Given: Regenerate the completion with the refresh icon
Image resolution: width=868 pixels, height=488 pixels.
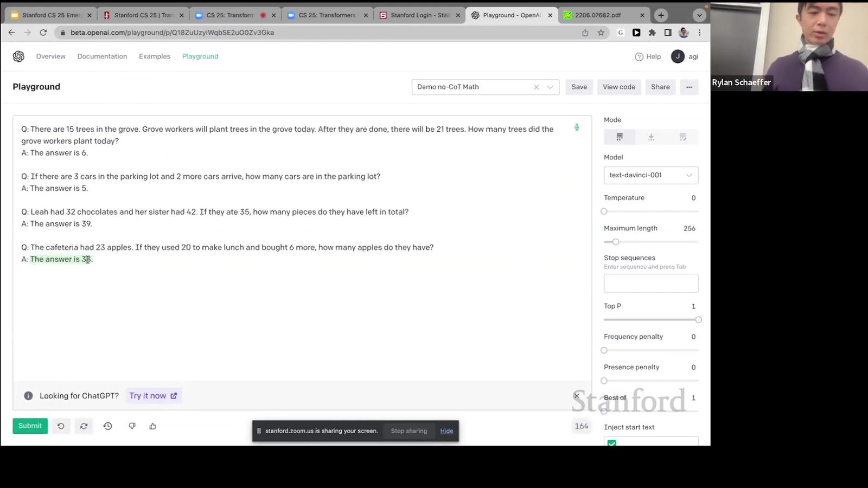Looking at the screenshot, I should point(84,426).
